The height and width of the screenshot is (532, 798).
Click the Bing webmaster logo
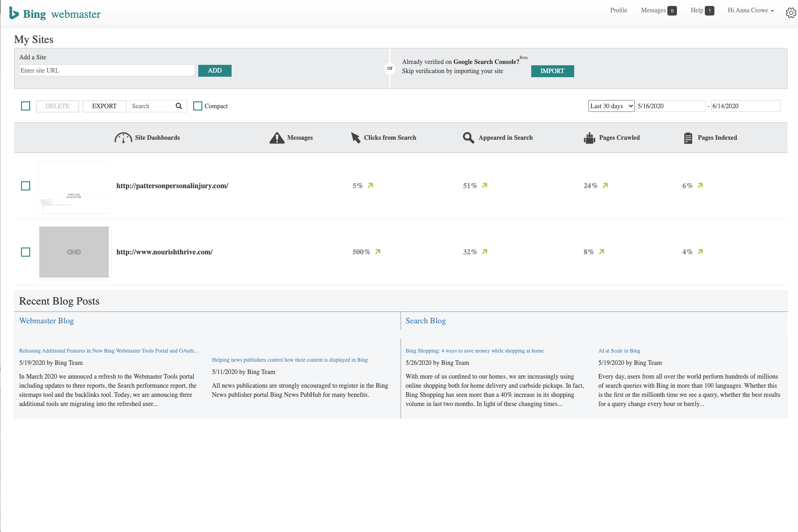pos(54,13)
